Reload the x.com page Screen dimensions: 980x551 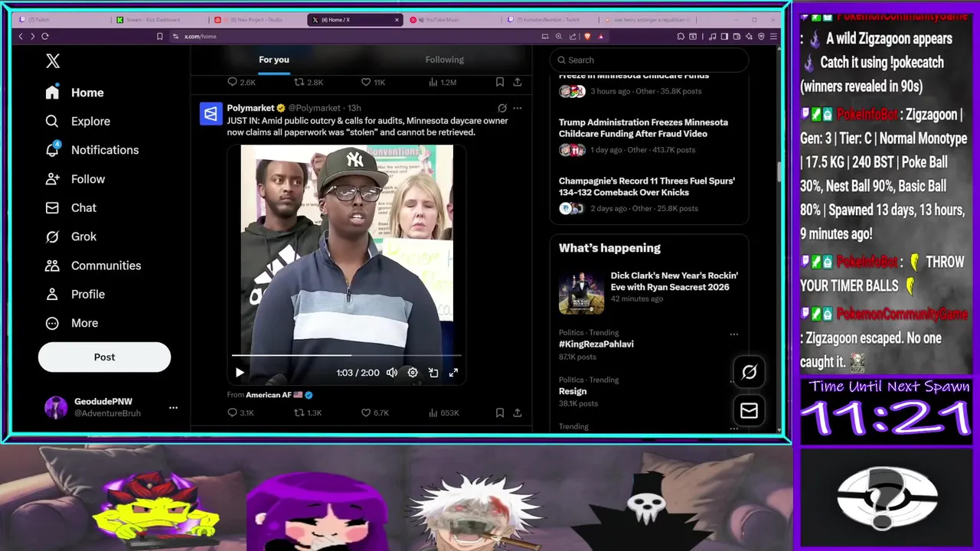pos(45,36)
